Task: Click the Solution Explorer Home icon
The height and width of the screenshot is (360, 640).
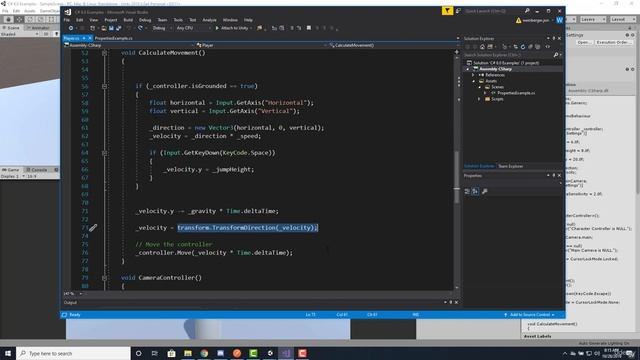Action: 482,47
